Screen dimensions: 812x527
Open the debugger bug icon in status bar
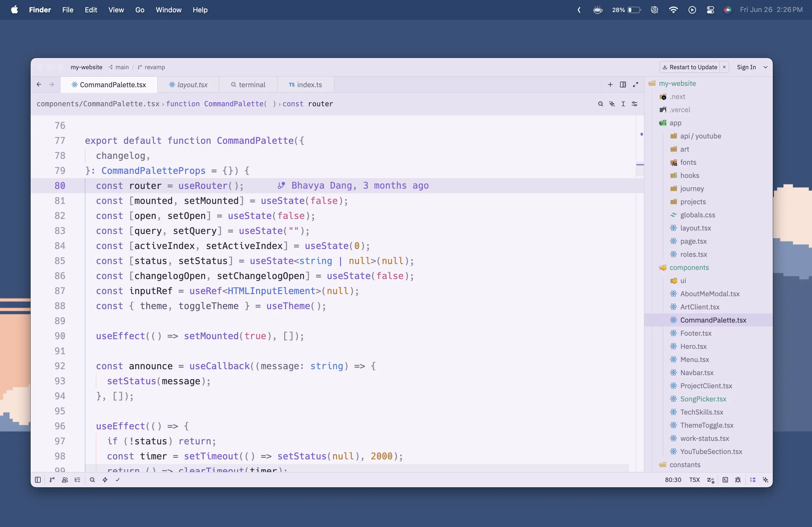coord(738,480)
